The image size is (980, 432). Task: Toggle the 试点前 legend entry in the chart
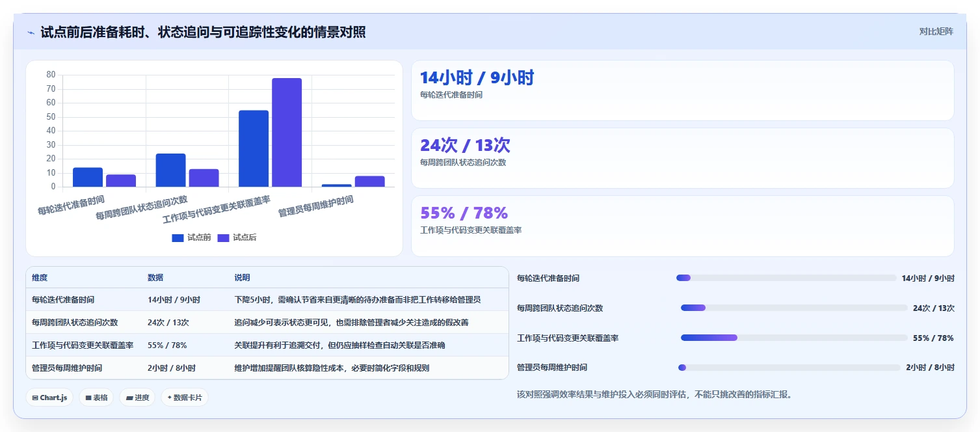191,238
